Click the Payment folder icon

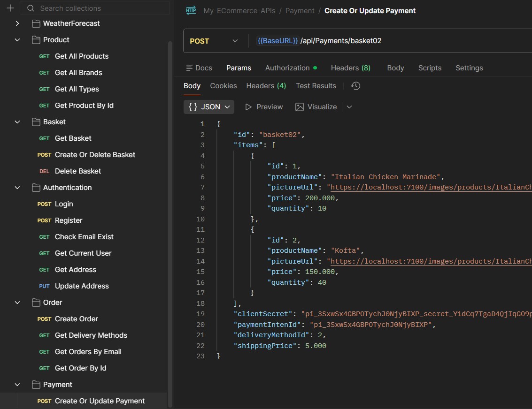pos(36,385)
